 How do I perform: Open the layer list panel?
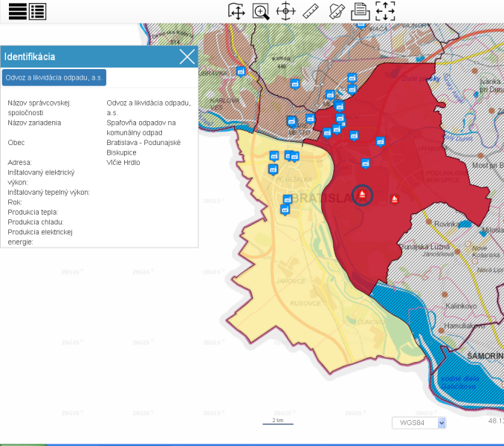tap(37, 10)
